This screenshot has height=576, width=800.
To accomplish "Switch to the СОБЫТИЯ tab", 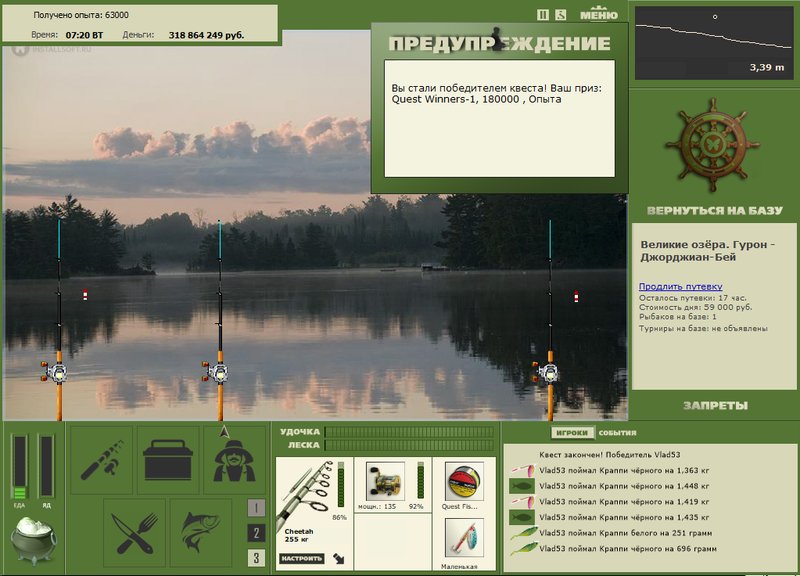I will [617, 433].
